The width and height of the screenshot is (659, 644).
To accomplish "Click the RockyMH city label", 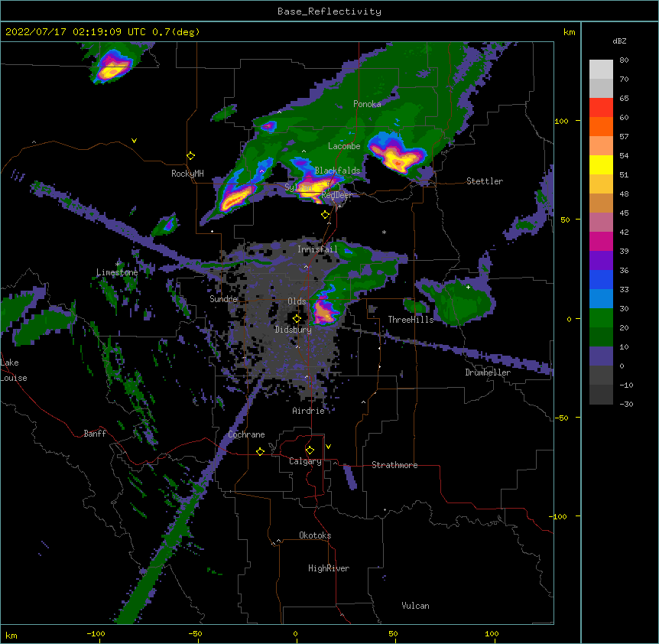I will [x=187, y=174].
